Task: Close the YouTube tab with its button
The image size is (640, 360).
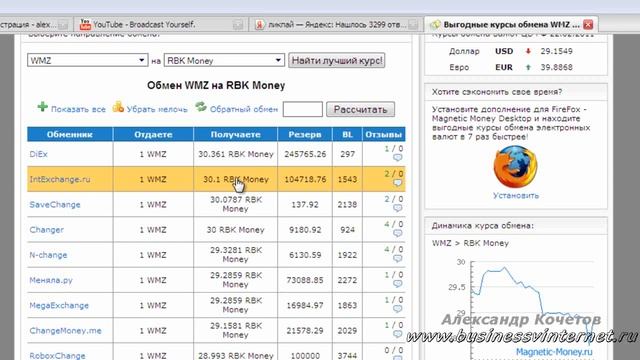Action: click(238, 25)
